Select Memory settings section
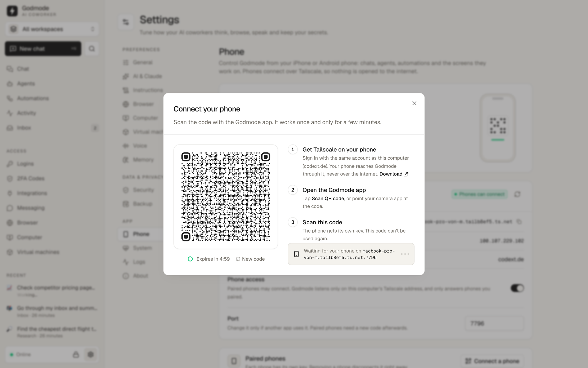Image resolution: width=588 pixels, height=368 pixels. point(138,160)
